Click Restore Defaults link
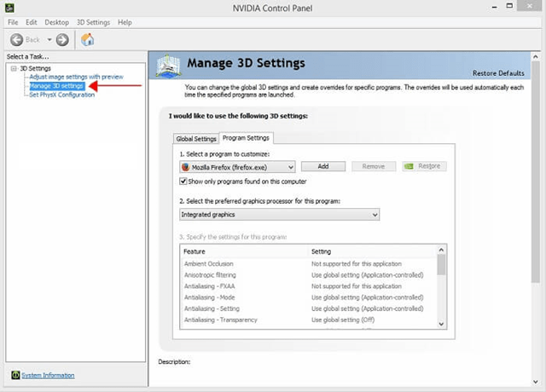The image size is (546, 392). 498,72
